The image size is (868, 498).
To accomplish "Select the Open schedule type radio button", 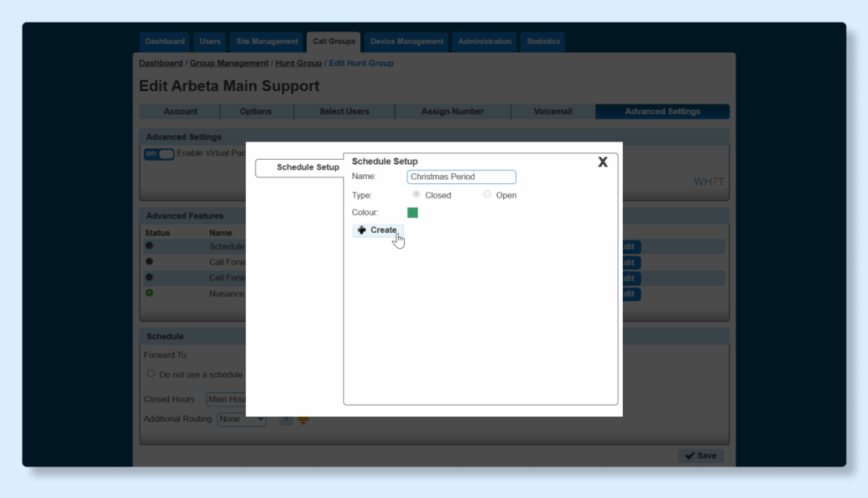I will coord(487,194).
